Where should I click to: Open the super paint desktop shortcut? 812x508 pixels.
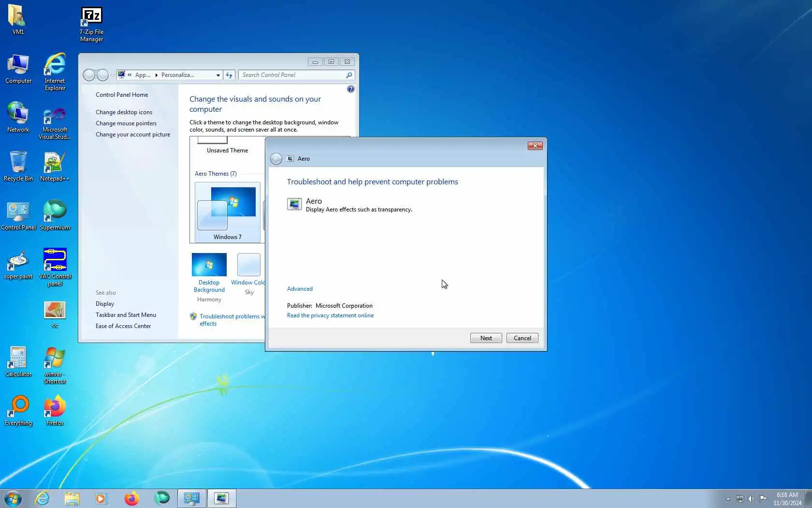click(x=18, y=265)
